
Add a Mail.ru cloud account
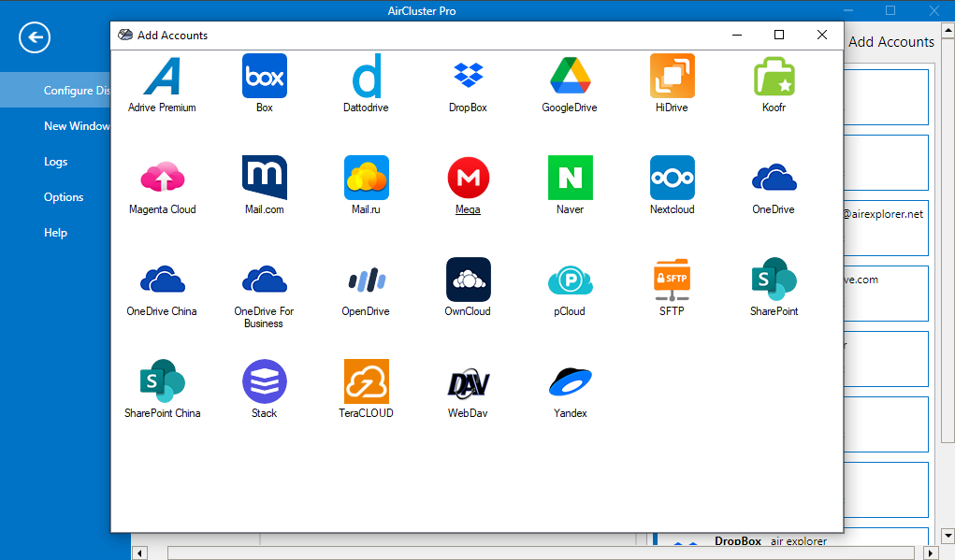366,178
